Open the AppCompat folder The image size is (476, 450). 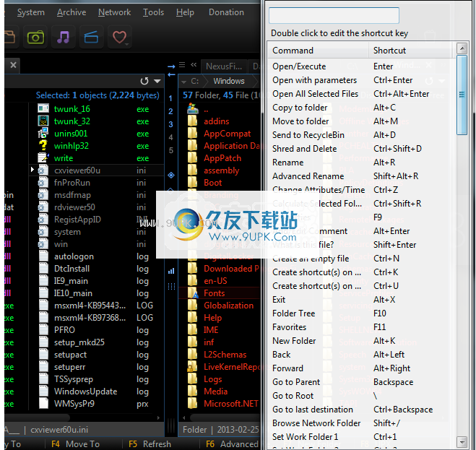coord(227,134)
